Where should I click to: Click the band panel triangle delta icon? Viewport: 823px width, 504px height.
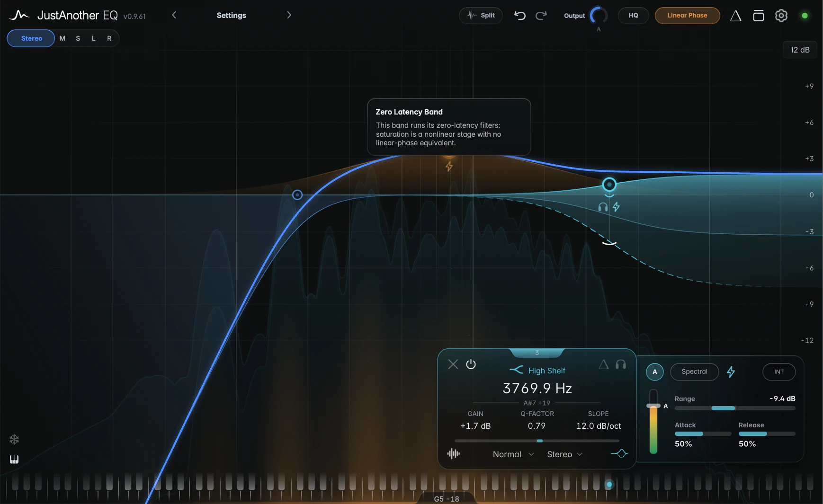tap(603, 364)
